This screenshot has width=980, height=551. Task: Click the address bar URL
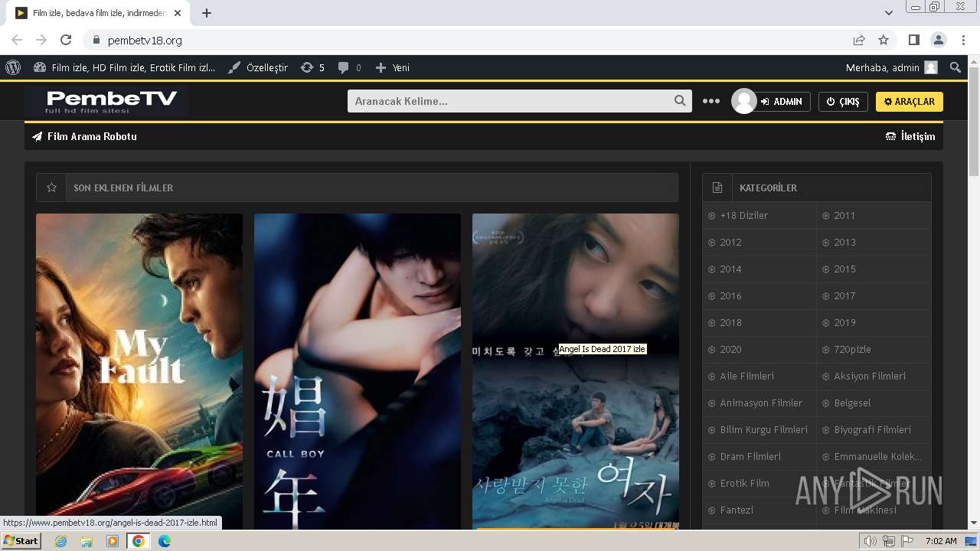[x=145, y=41]
